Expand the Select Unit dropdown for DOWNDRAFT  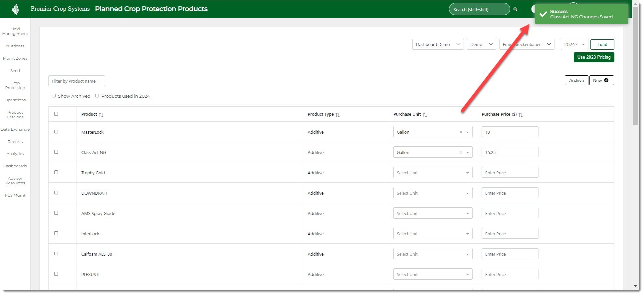432,193
